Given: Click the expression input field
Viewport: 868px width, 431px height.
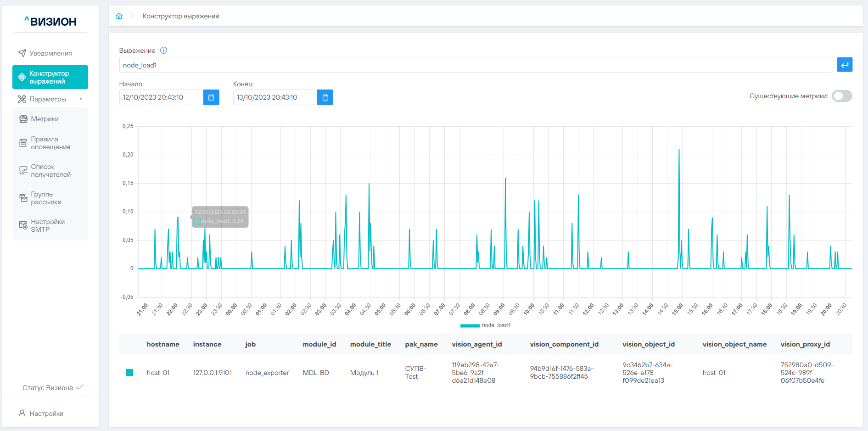Looking at the screenshot, I should pyautogui.click(x=476, y=65).
